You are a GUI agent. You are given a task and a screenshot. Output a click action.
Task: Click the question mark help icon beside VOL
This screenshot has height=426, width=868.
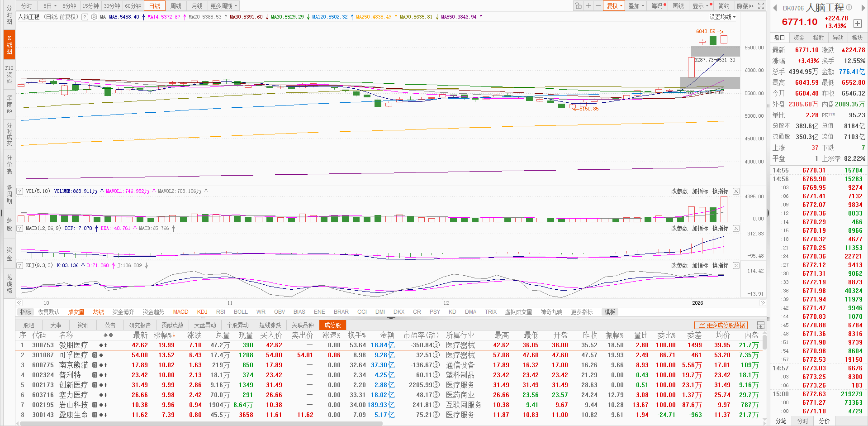point(20,191)
